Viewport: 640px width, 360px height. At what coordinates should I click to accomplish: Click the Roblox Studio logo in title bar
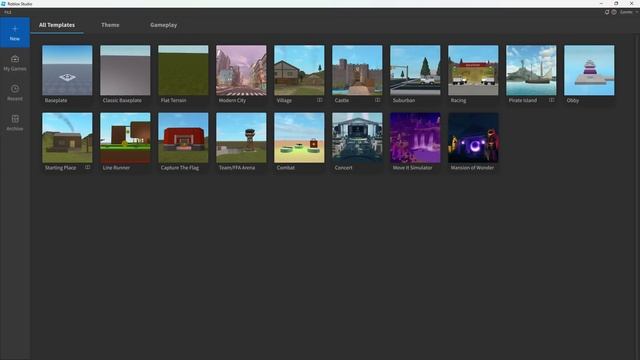point(3,4)
